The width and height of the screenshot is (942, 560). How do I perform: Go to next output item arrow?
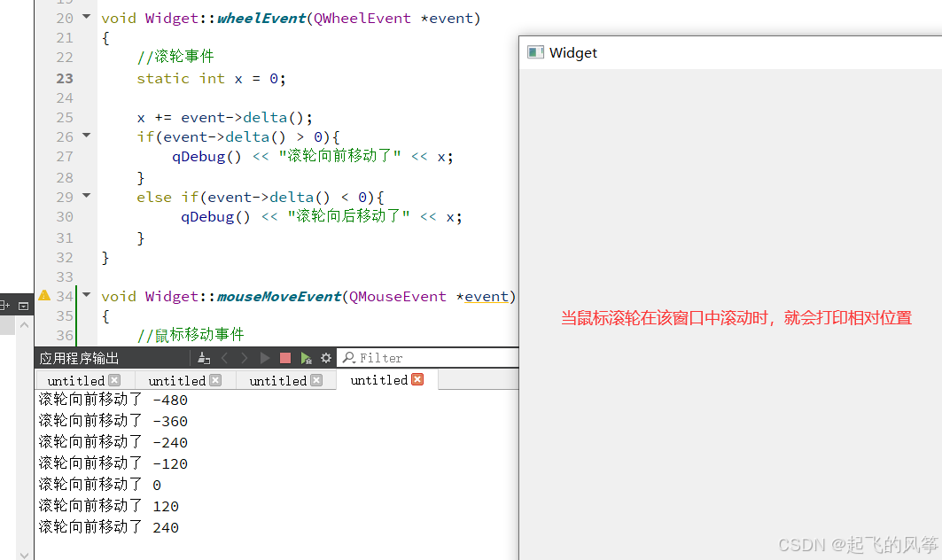click(x=244, y=358)
